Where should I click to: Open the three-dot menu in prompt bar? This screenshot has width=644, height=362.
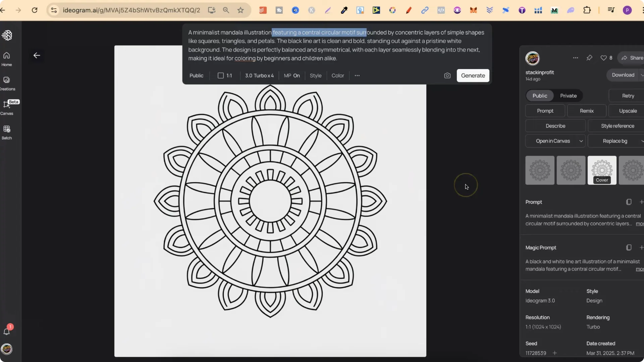click(x=357, y=75)
